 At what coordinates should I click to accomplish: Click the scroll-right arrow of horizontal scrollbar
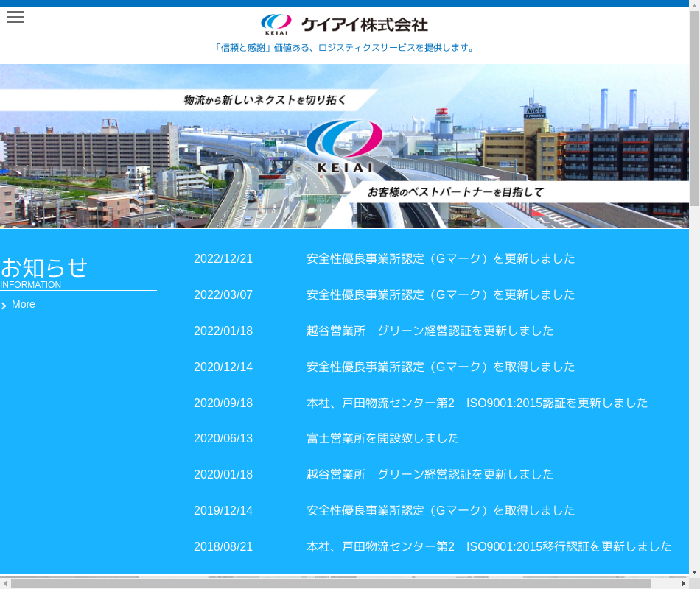tap(684, 584)
